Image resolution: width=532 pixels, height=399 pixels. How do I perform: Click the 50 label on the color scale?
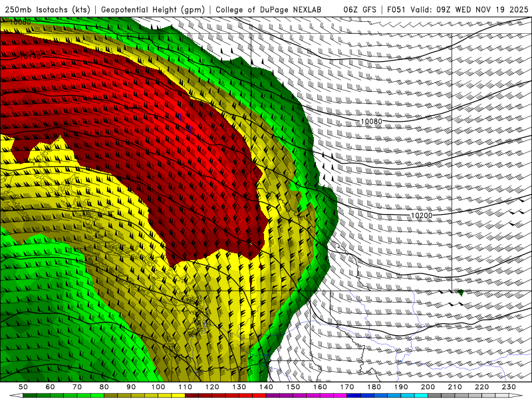tap(23, 387)
